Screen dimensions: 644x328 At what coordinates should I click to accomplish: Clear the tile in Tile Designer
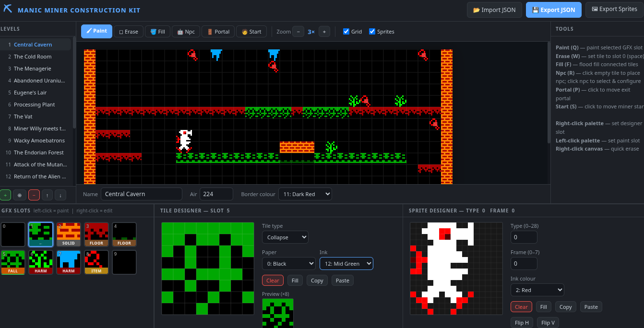273,281
